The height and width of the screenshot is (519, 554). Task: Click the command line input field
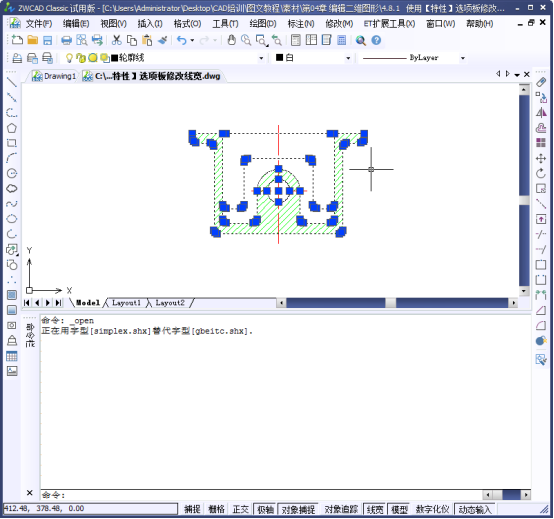[261, 495]
